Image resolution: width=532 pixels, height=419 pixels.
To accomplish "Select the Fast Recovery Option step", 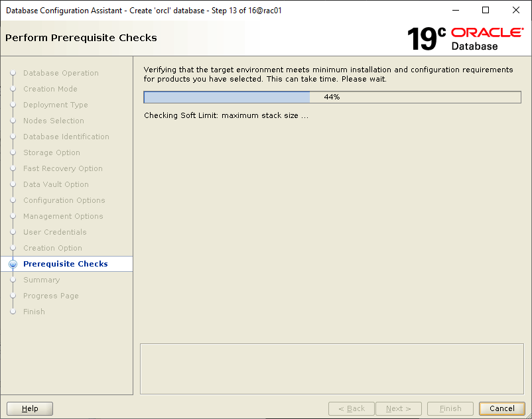I will pyautogui.click(x=63, y=168).
